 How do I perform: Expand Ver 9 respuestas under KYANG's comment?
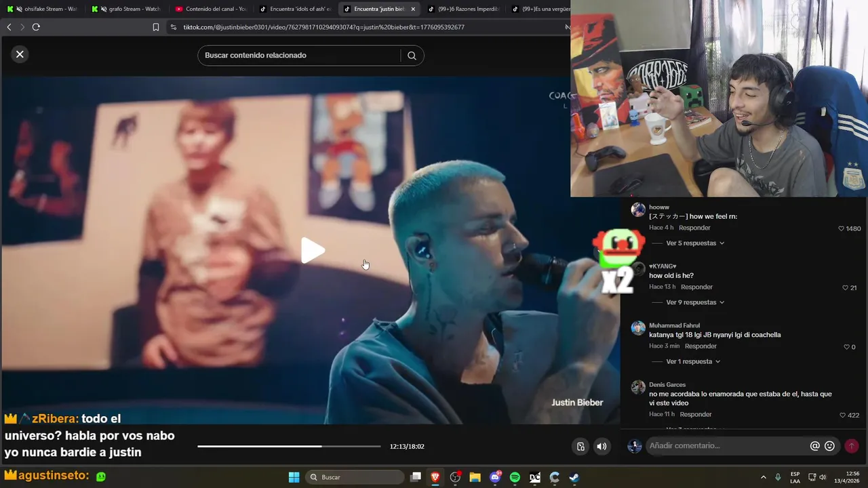pyautogui.click(x=695, y=302)
